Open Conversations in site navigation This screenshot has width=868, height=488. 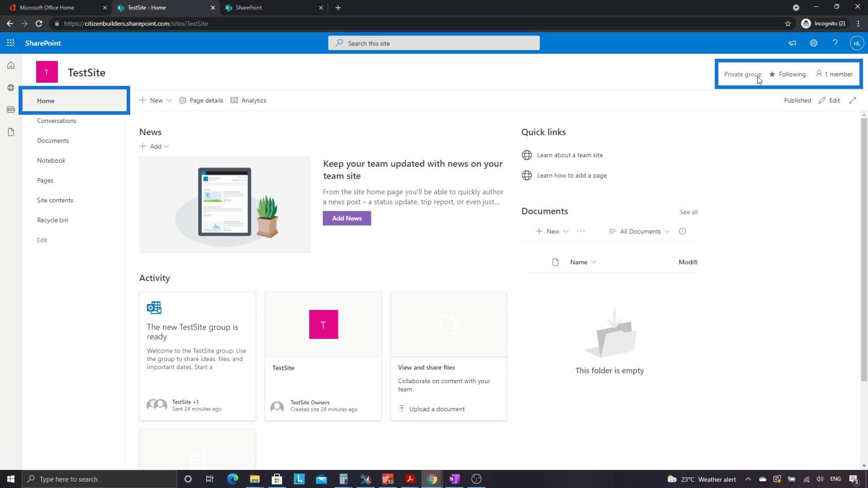[x=56, y=121]
